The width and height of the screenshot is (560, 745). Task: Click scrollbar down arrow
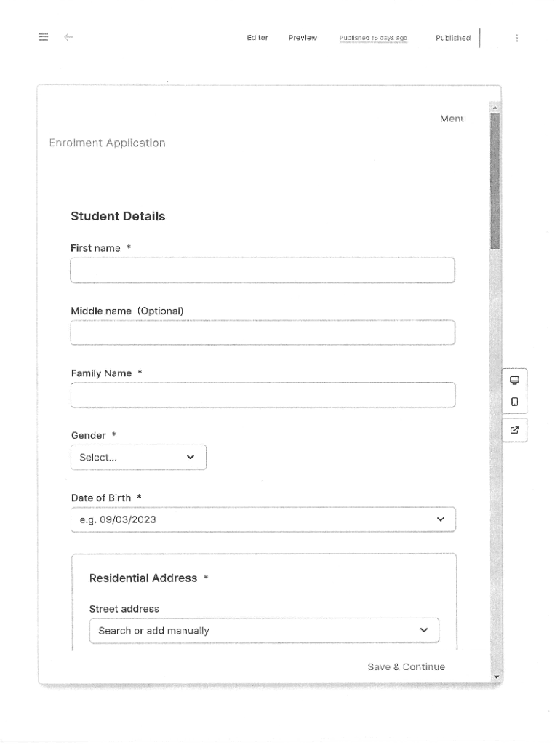(497, 677)
